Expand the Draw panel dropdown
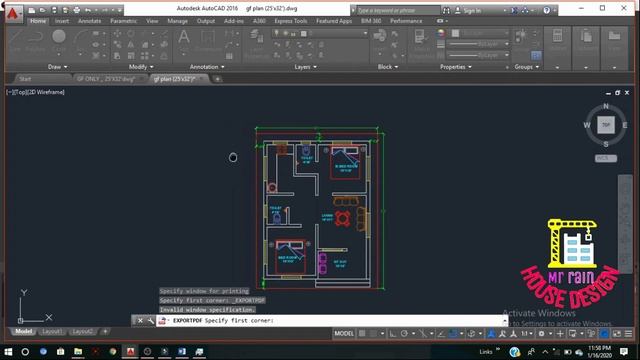This screenshot has width=640, height=360. pos(58,67)
